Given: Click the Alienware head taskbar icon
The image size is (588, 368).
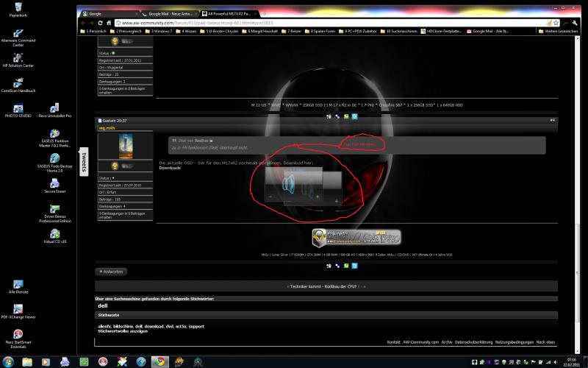Looking at the screenshot, I should (198, 361).
